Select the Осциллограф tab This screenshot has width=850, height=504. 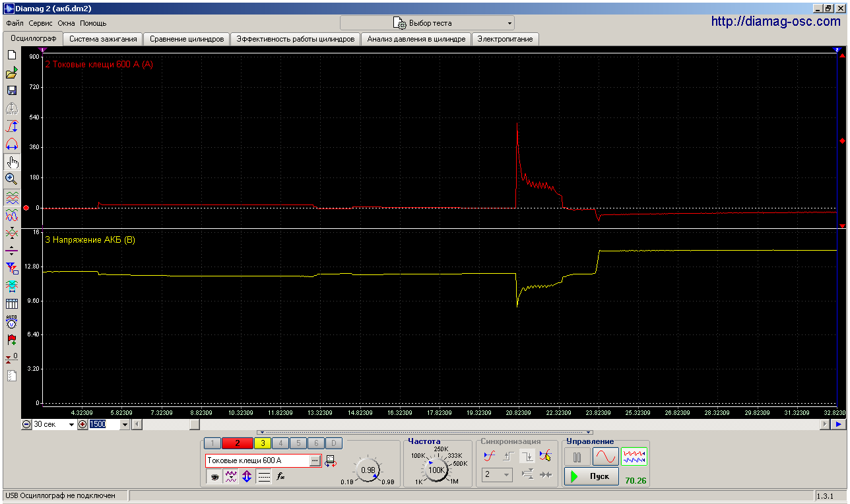pos(32,38)
